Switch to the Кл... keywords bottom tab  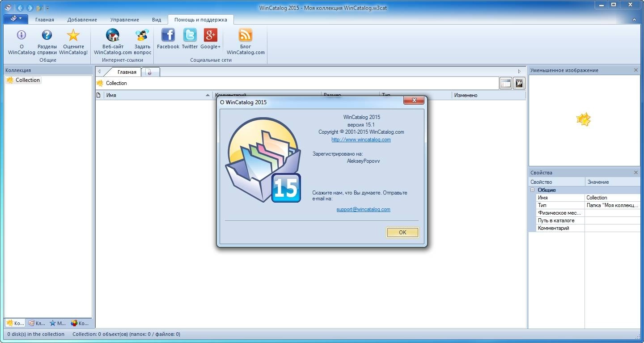point(37,323)
